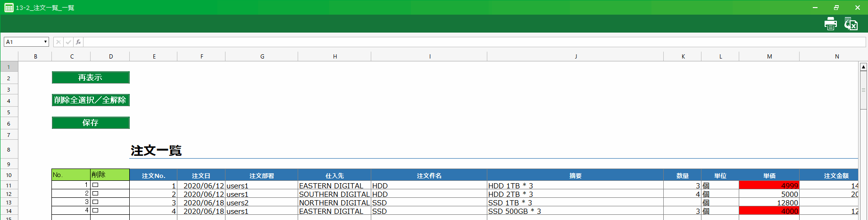
Task: Click the spreadsheet app icon in title bar
Action: tap(8, 8)
